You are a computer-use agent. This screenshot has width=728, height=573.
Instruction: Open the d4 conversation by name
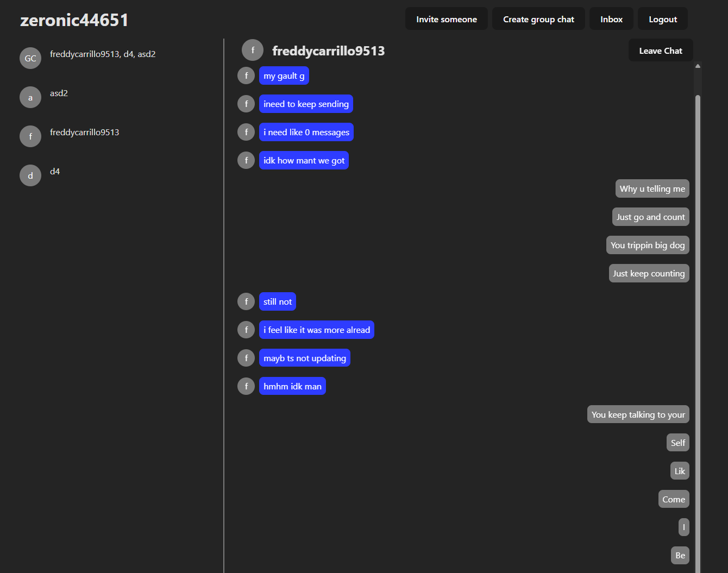(x=55, y=172)
